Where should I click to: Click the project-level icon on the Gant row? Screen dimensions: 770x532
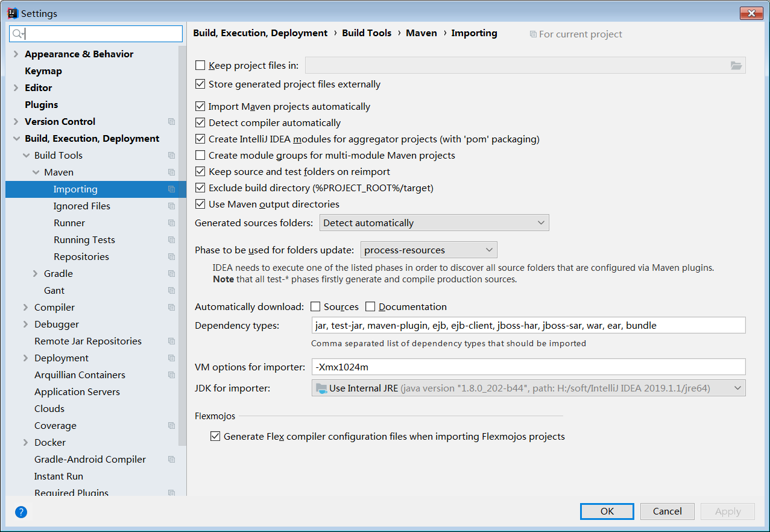(x=172, y=291)
